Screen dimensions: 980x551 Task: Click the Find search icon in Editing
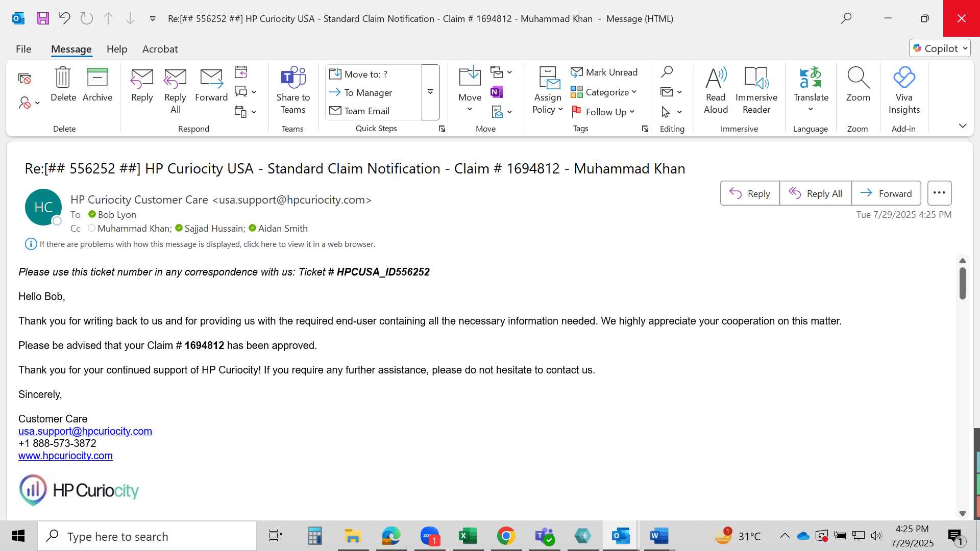[x=667, y=72]
